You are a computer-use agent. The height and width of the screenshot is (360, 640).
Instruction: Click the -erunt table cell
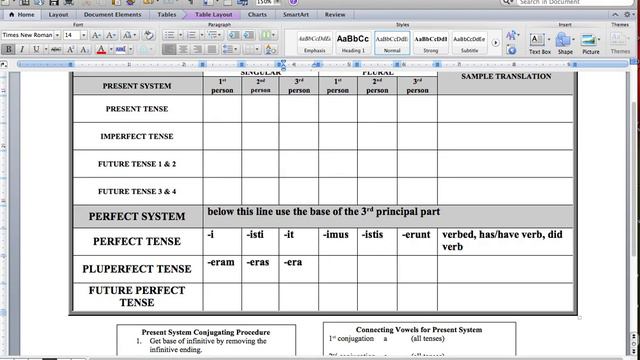(417, 242)
